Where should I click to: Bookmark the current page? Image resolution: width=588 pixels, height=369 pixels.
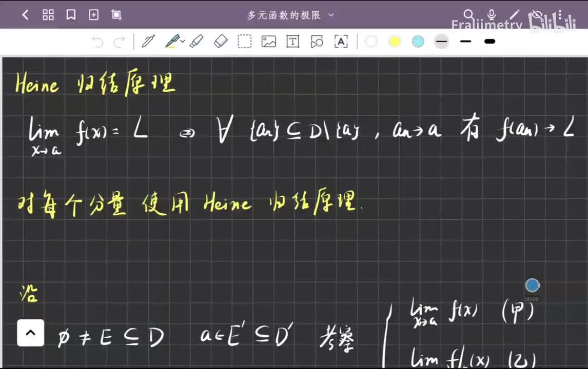coord(71,15)
